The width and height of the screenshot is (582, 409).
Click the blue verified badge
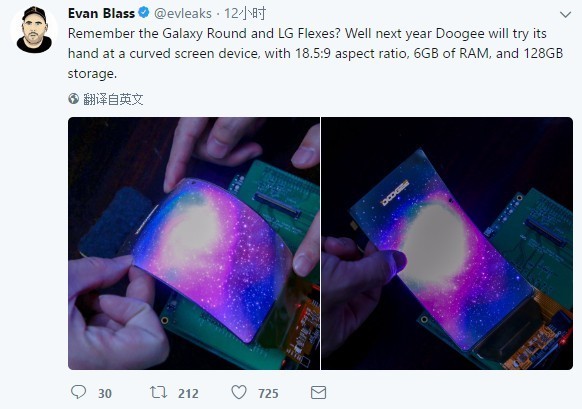144,13
